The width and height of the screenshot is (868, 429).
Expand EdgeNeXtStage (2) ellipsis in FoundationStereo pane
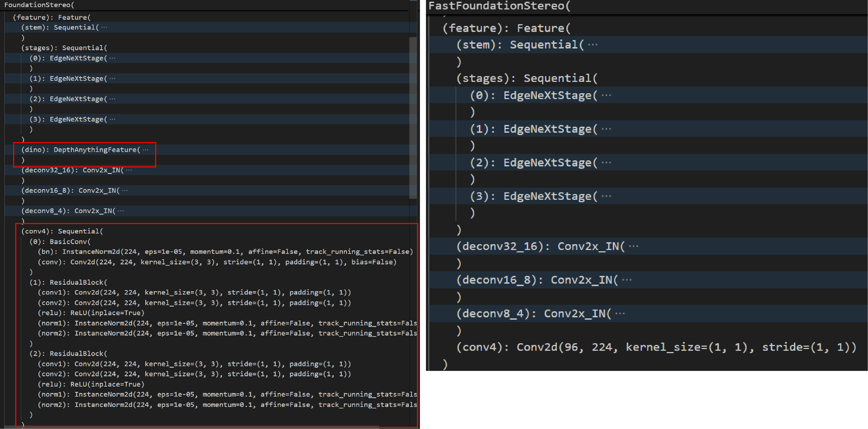(112, 99)
